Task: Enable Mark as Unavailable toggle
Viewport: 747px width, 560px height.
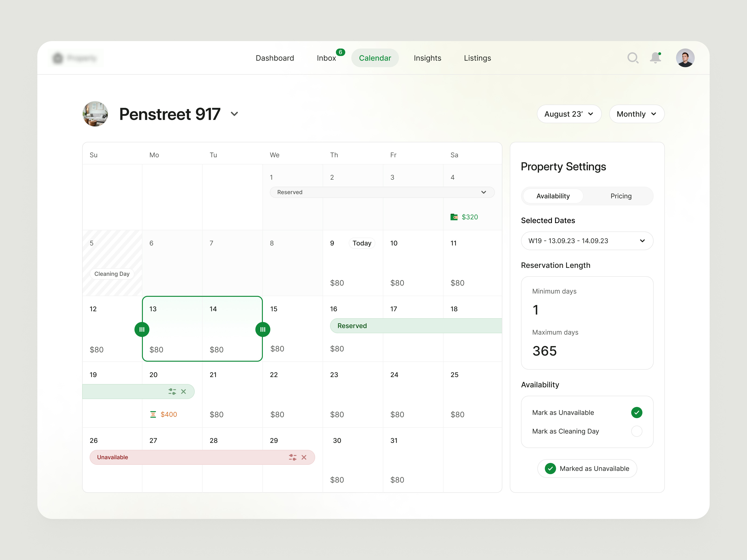Action: pyautogui.click(x=637, y=412)
